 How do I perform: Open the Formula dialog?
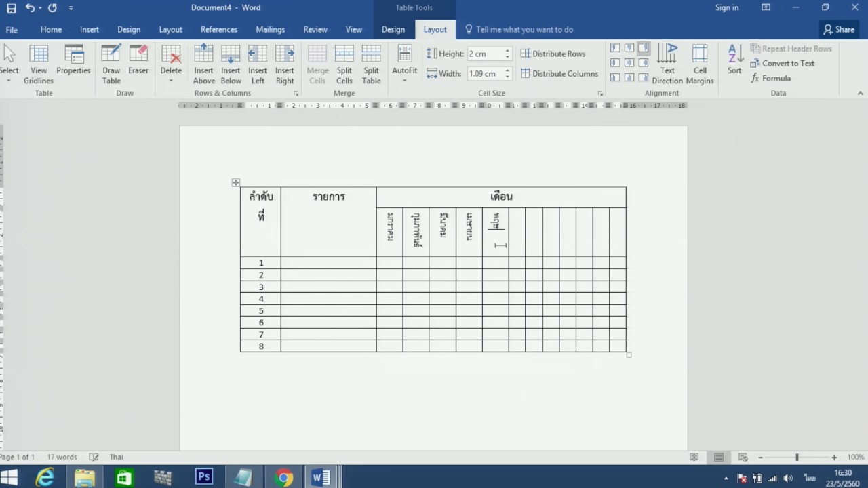pos(771,78)
